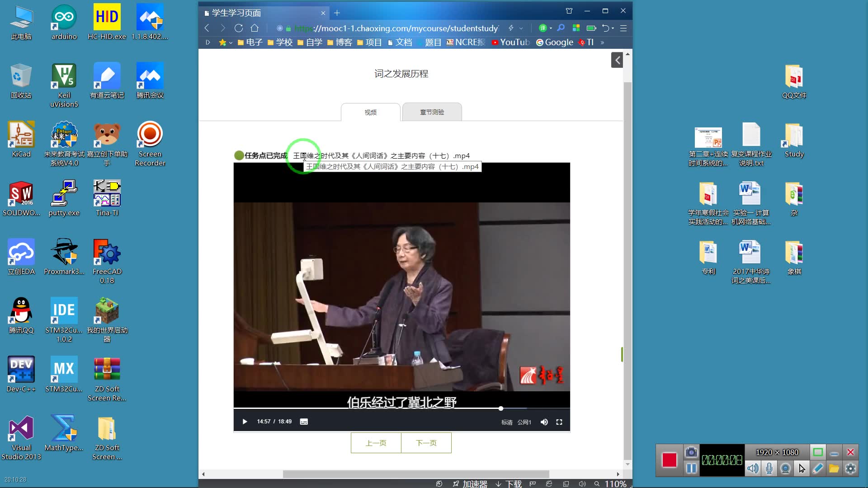
Task: Mute the video player volume
Action: click(x=544, y=422)
